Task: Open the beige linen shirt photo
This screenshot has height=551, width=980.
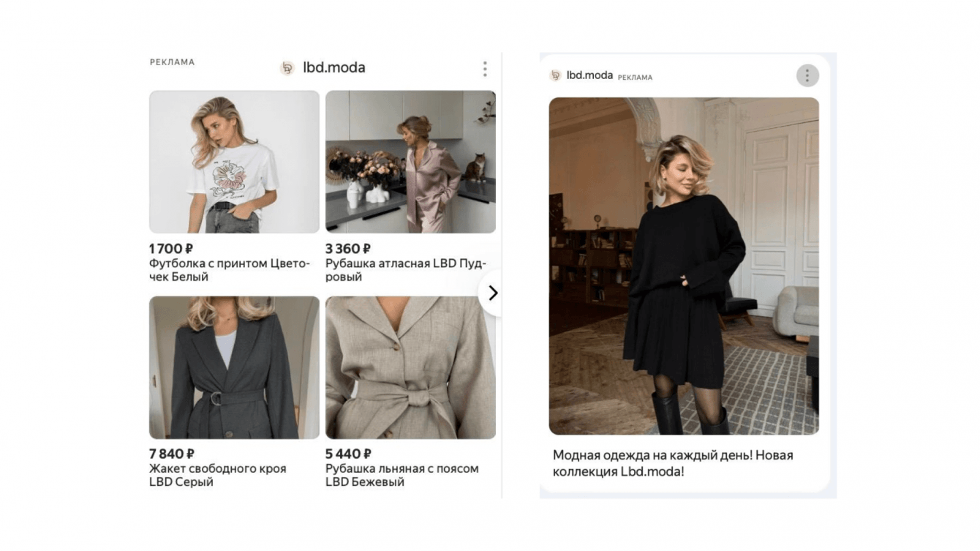Action: click(410, 367)
